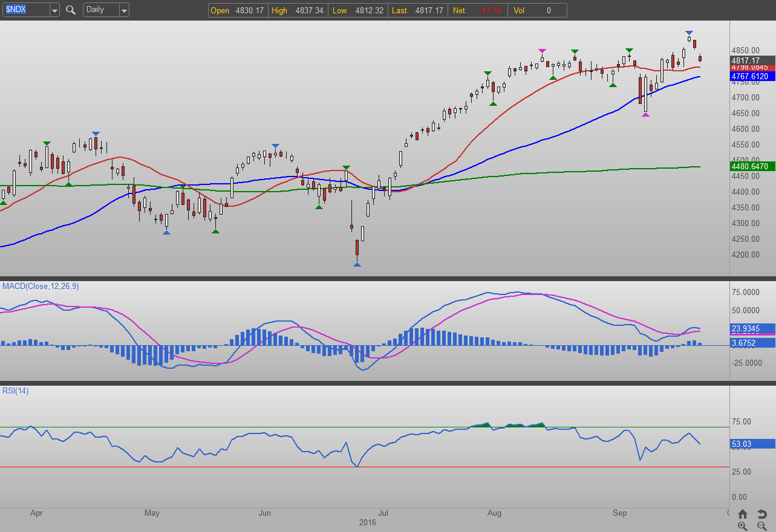Click the divider between MACD and RSI panels
Image resolution: width=776 pixels, height=532 pixels.
point(387,383)
